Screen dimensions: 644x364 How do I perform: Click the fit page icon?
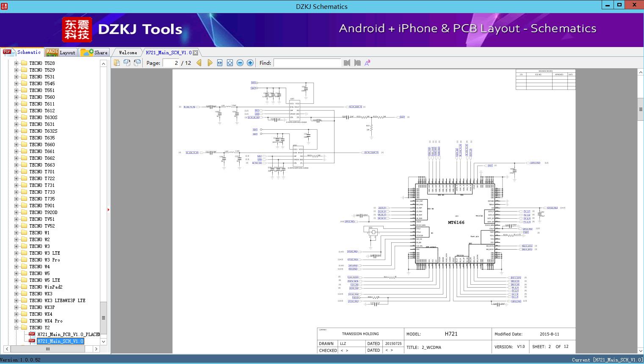coord(230,63)
